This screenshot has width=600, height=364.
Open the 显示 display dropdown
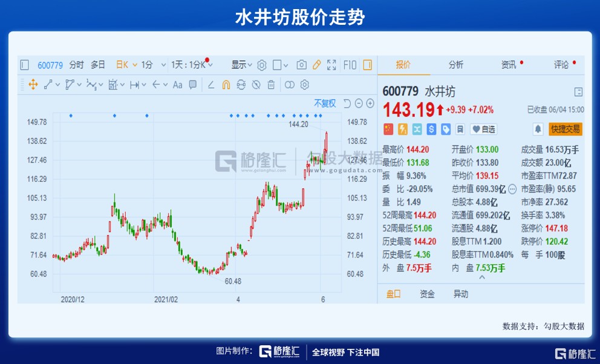tap(241, 65)
